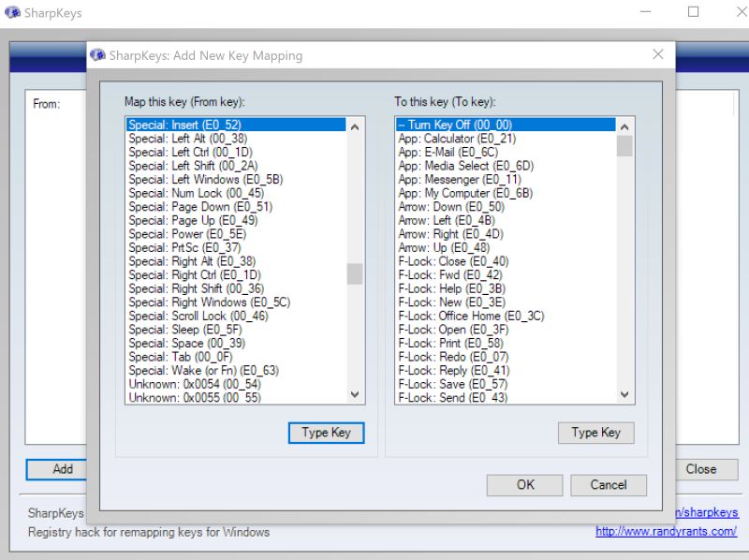The image size is (749, 560).
Task: Select Special: Insert (E0_52) in From list
Action: (x=236, y=125)
